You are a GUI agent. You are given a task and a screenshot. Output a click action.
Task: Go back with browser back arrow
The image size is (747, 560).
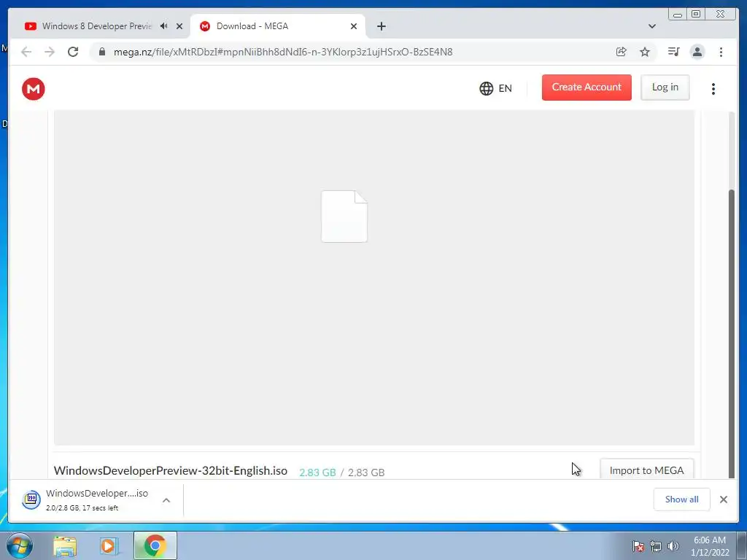26,52
